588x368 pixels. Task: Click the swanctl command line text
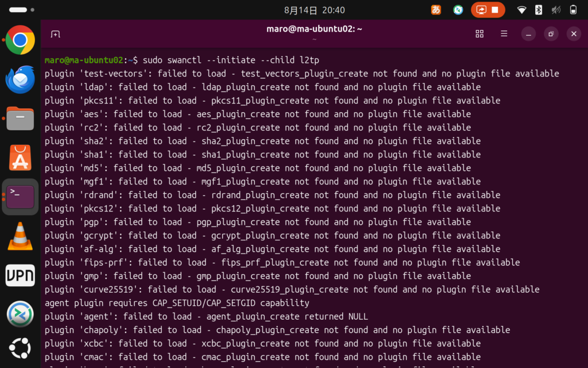(231, 60)
